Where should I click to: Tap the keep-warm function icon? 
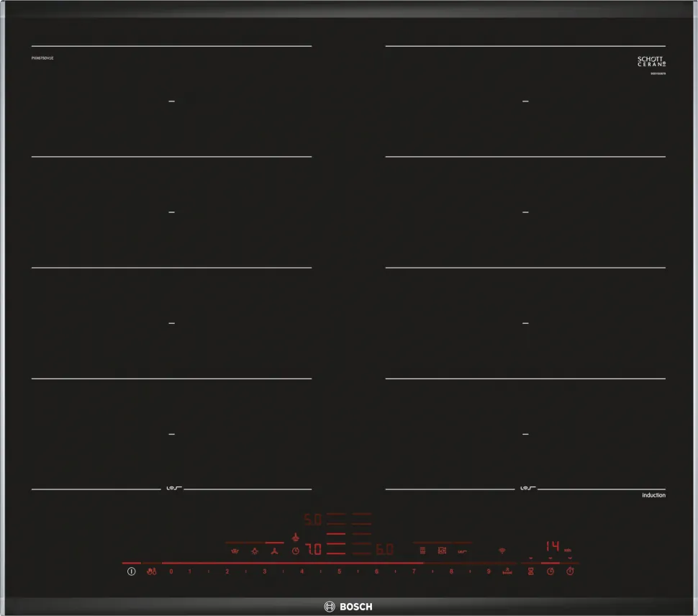point(234,551)
